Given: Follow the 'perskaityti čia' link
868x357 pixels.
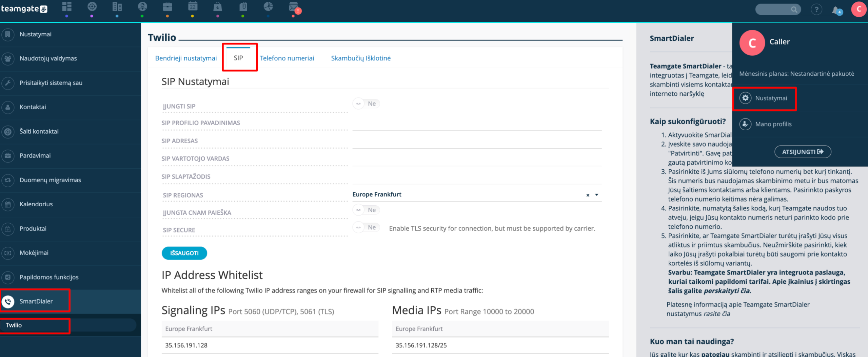Looking at the screenshot, I should coord(727,290).
